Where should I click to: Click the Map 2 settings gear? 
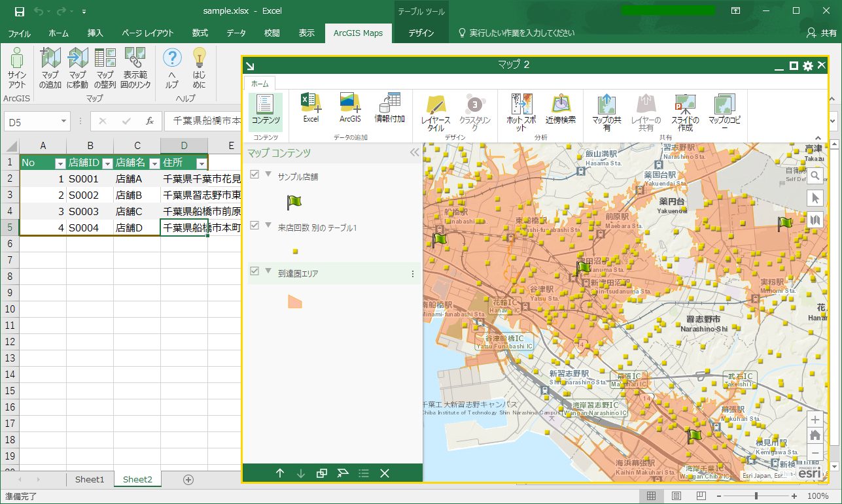click(x=808, y=65)
